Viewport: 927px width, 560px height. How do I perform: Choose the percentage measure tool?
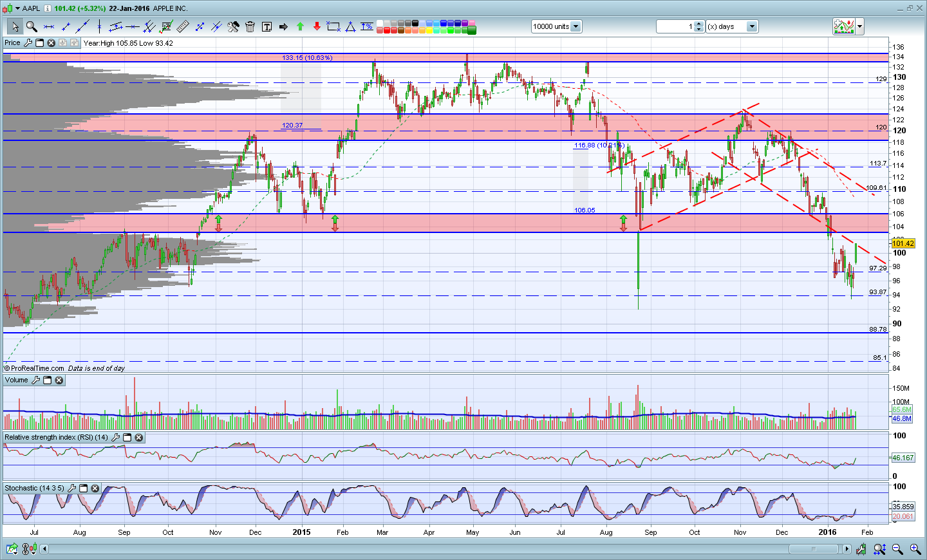point(367,26)
